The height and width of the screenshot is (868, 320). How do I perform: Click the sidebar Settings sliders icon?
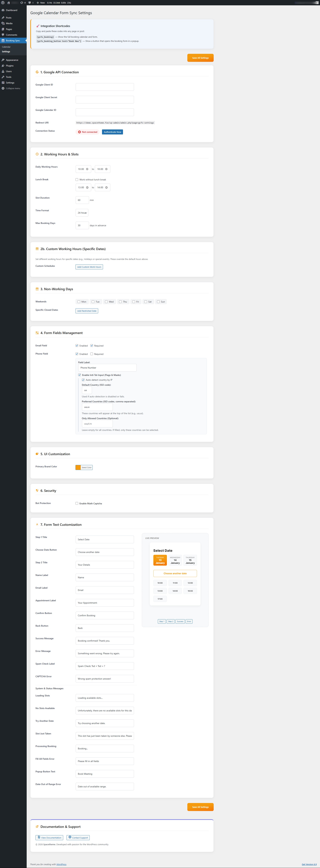coord(3,83)
